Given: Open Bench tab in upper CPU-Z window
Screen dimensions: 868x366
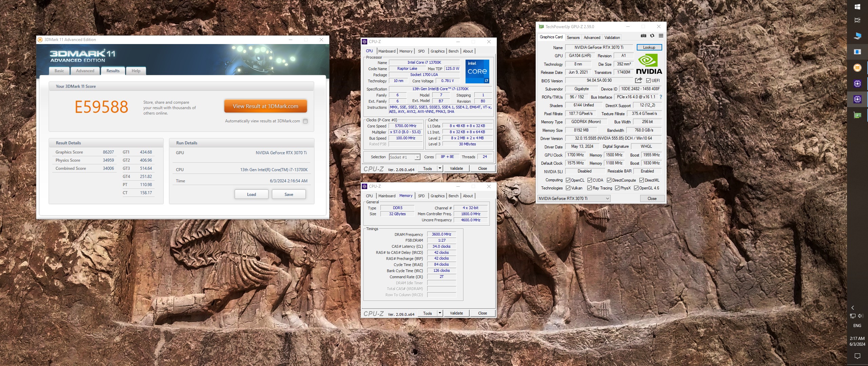Looking at the screenshot, I should tap(453, 51).
